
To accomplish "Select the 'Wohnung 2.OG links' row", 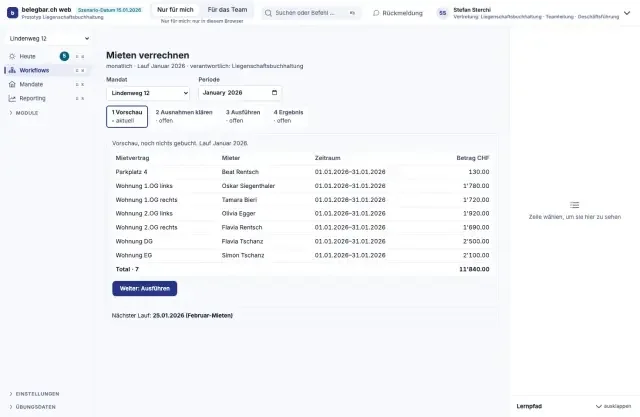I will 302,213.
